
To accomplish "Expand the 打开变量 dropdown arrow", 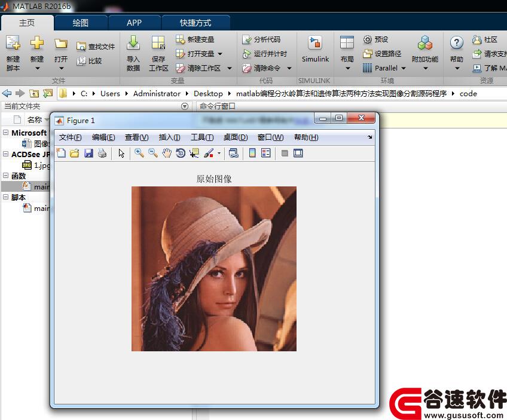I will click(x=220, y=54).
